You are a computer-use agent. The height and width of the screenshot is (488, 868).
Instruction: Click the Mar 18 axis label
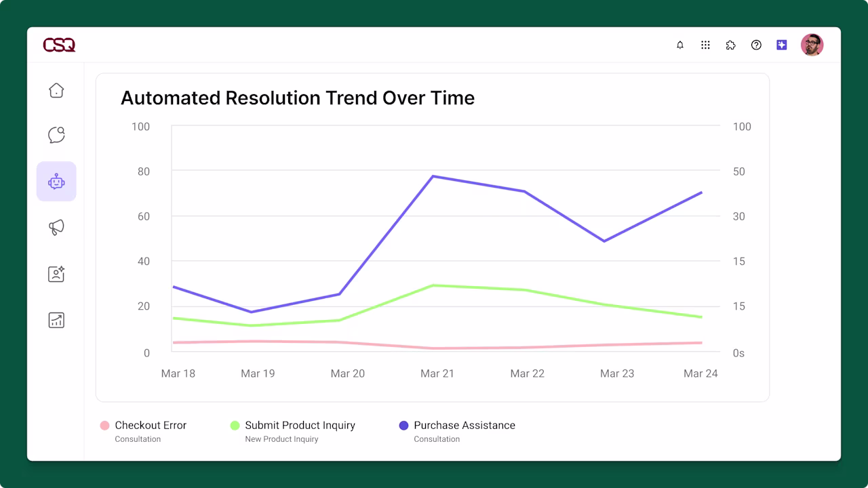178,373
